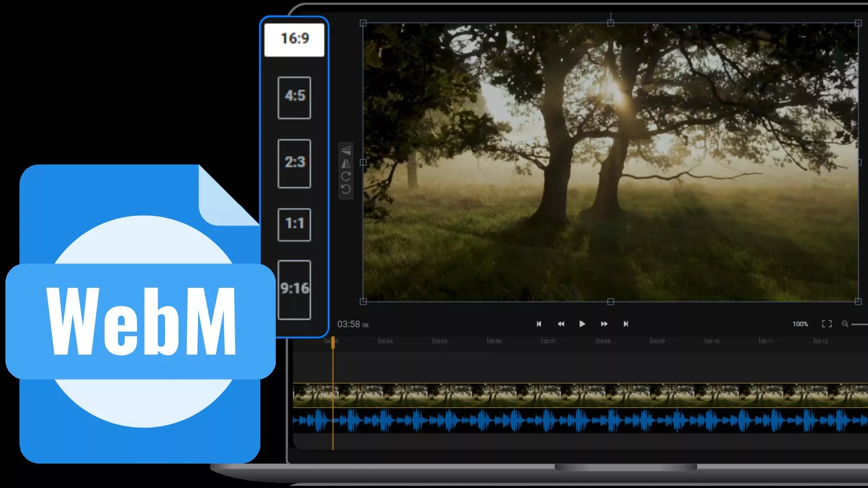Zoom out the preview with the magnifier
This screenshot has height=488, width=868.
pyautogui.click(x=846, y=324)
